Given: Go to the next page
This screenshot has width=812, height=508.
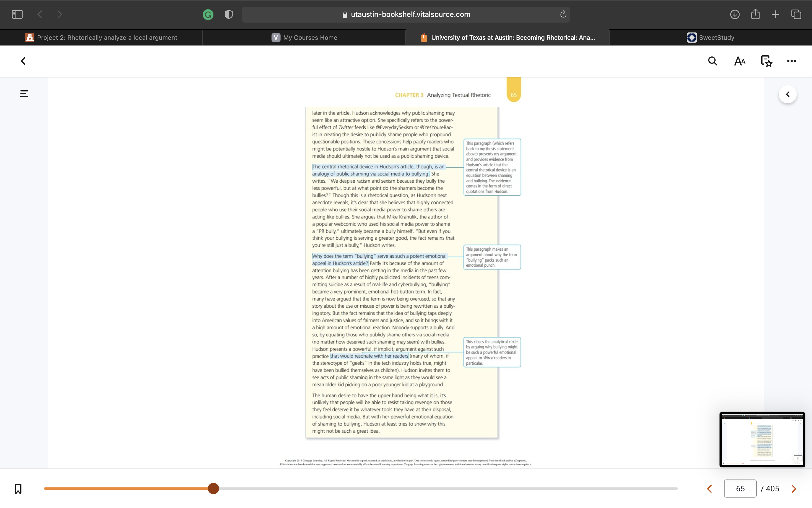Looking at the screenshot, I should click(794, 489).
